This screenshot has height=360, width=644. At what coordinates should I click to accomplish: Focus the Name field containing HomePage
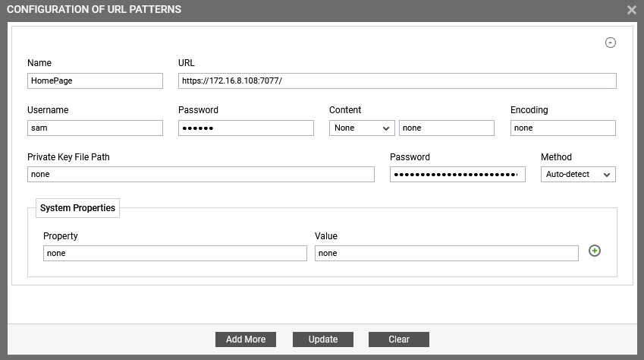click(x=95, y=81)
